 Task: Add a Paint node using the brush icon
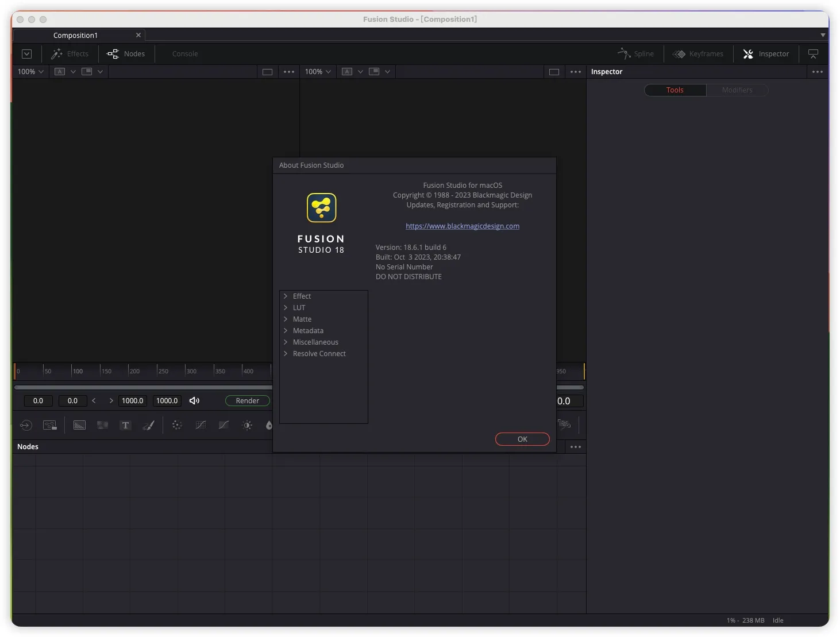(x=149, y=425)
